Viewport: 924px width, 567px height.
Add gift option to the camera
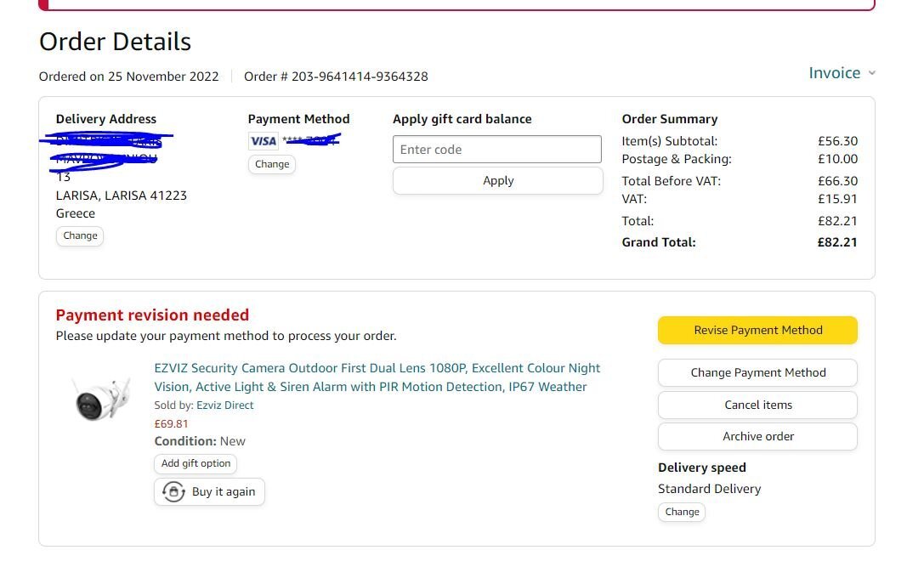(196, 464)
